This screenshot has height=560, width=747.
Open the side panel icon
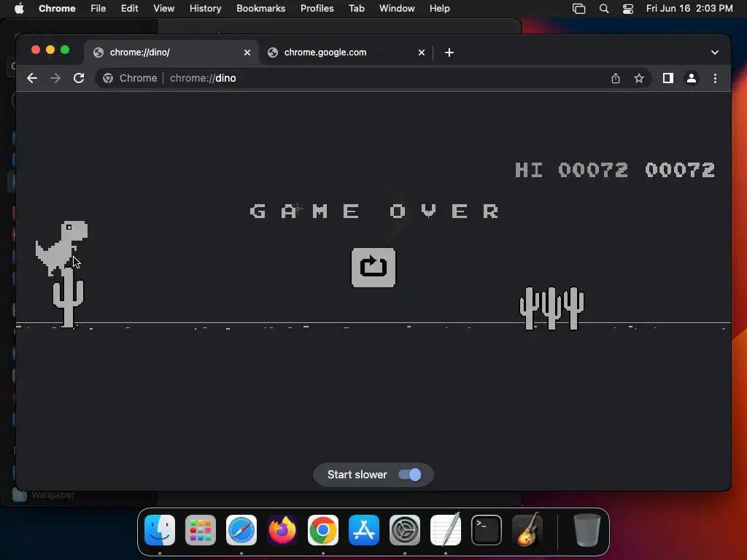click(x=668, y=78)
